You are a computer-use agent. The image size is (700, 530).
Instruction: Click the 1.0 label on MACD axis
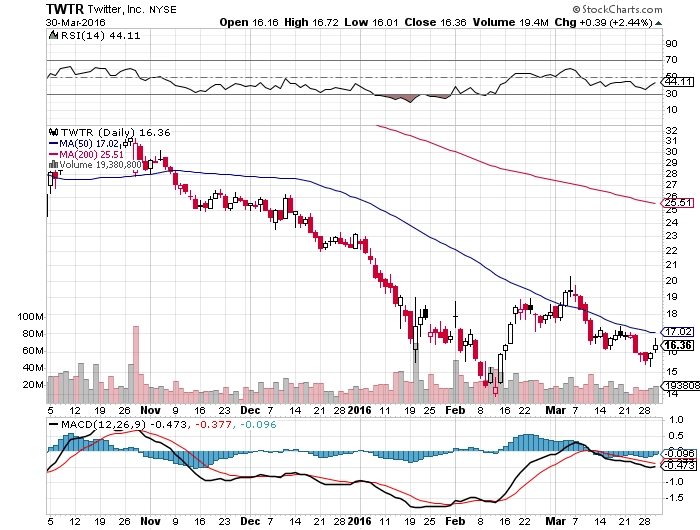point(677,420)
